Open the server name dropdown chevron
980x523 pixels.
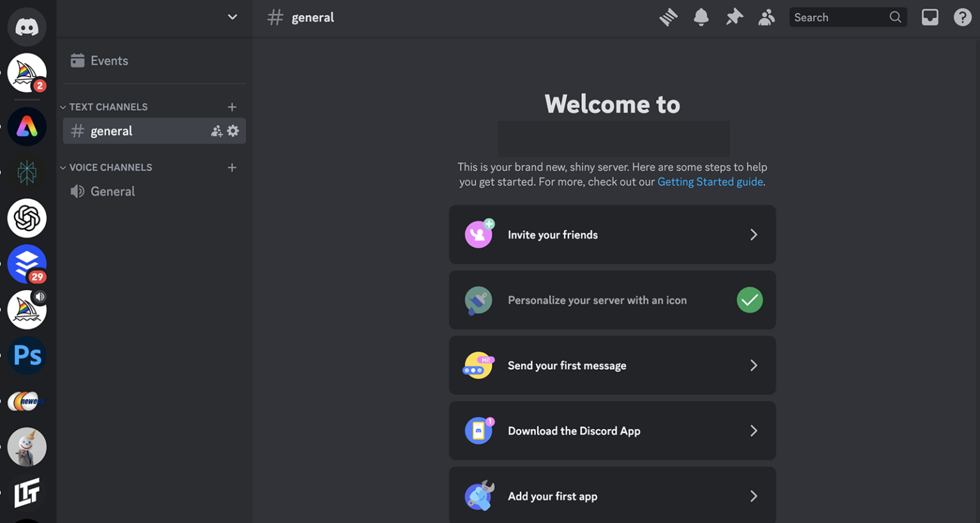(x=232, y=17)
